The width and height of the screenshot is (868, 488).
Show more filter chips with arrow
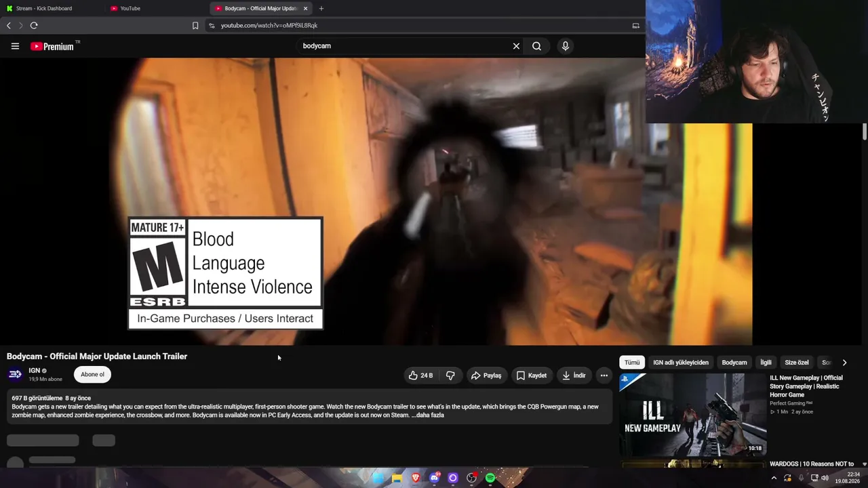tap(844, 363)
